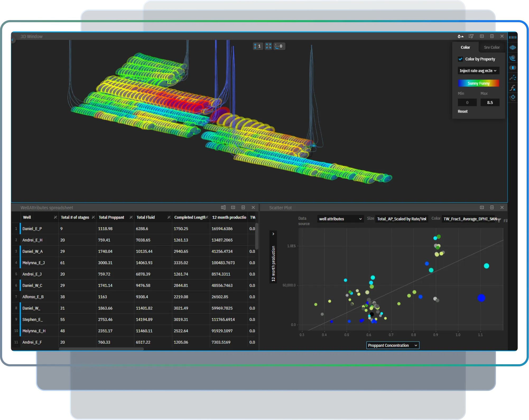Viewport: 529px width, 420px height.
Task: Click the vertical exaggeration scale control
Action: 258,46
